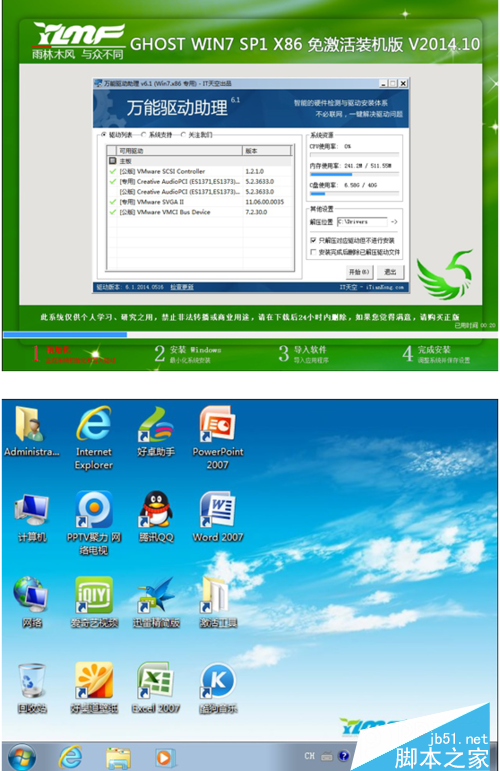500x771 pixels.
Task: Click the 内存使用率 memory usage bar
Action: coord(354,174)
